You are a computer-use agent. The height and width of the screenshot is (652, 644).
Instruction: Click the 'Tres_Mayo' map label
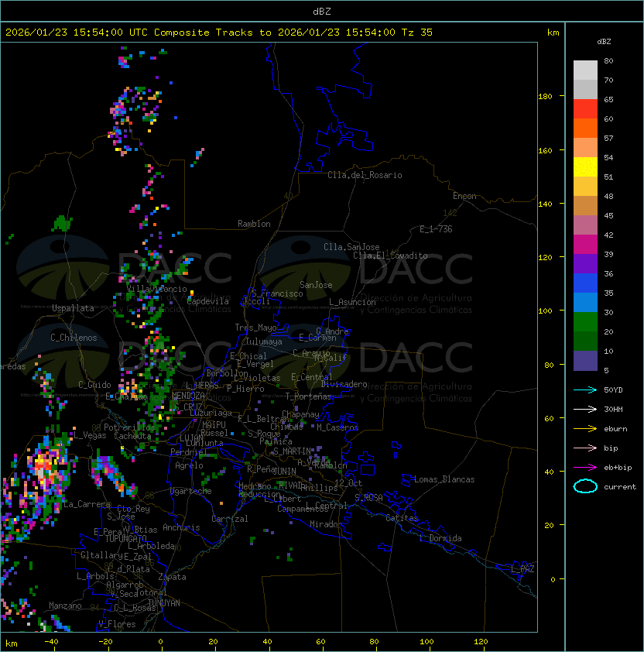click(x=255, y=328)
